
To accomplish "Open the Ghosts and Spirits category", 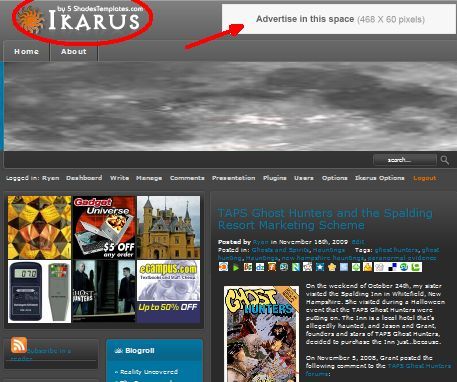I will point(281,250).
